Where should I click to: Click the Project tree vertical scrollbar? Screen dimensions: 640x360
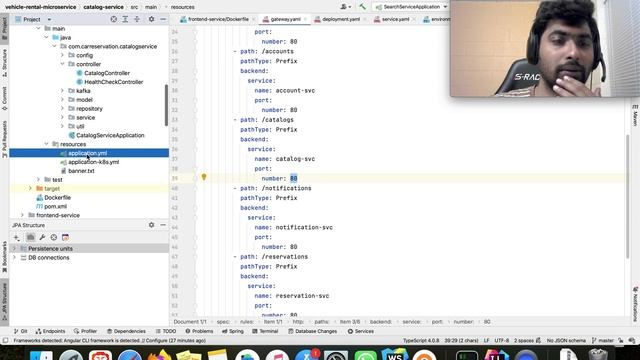pos(166,105)
